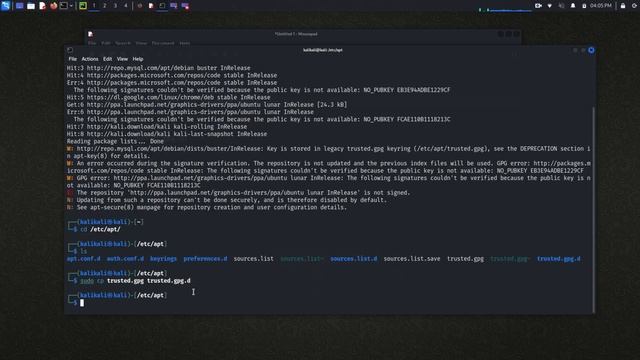640x360 pixels.
Task: Activate the terminal taskbar window button
Action: (x=162, y=6)
